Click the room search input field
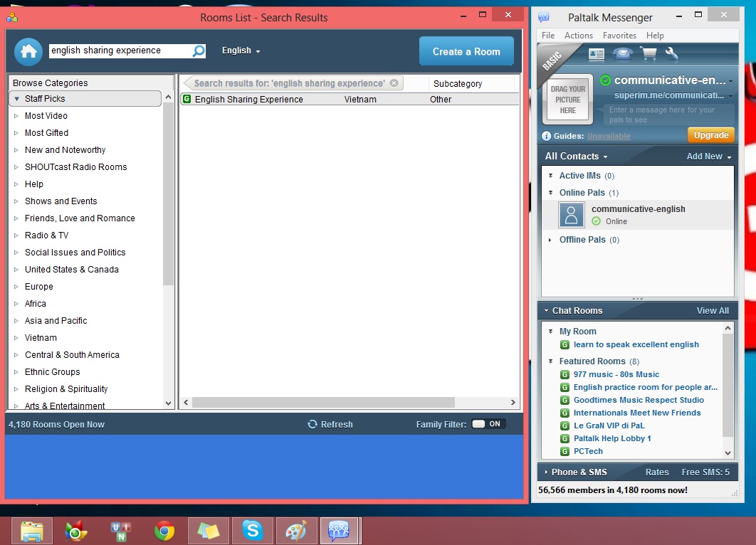 tap(120, 51)
